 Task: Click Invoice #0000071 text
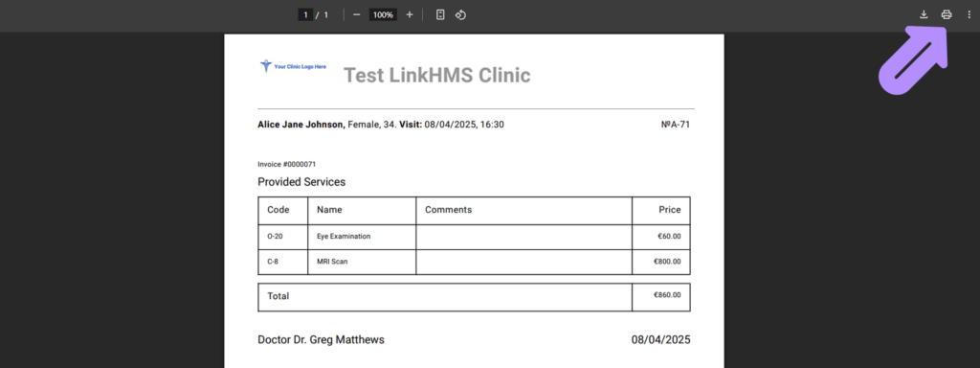[287, 164]
